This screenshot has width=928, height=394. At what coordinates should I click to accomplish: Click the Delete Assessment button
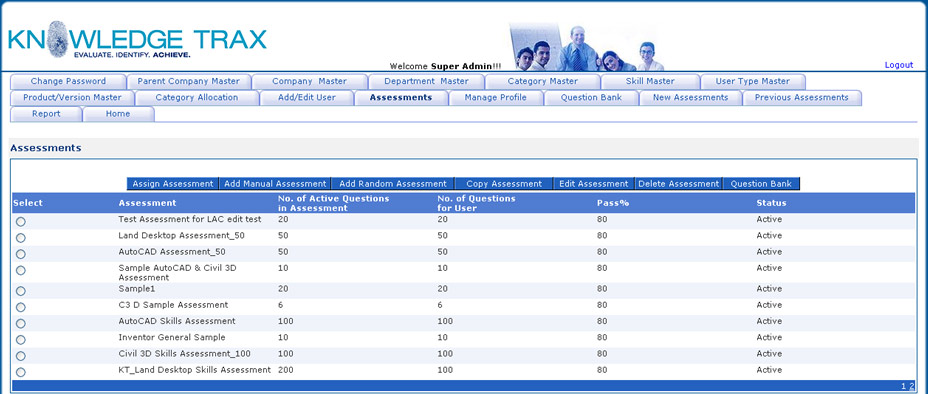click(678, 184)
